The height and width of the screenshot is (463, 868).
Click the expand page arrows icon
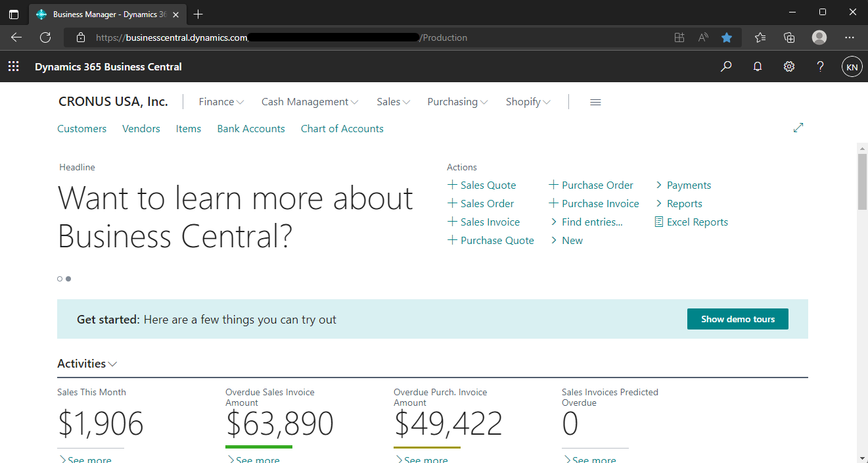tap(798, 128)
